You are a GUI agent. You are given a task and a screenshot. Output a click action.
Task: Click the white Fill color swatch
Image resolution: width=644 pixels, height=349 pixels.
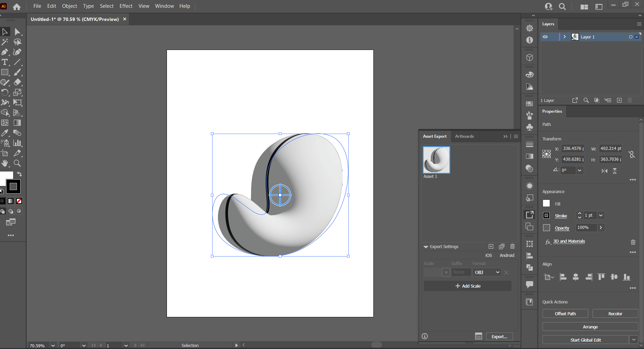(x=546, y=204)
